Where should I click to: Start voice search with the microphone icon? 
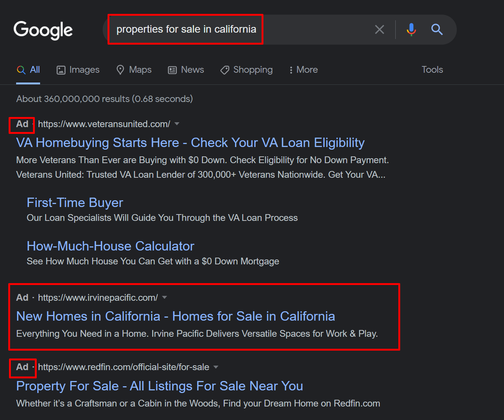click(x=411, y=29)
